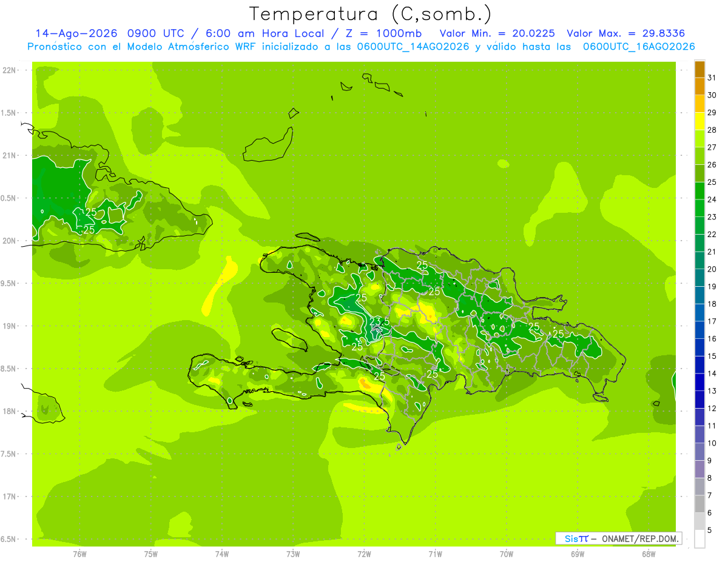728x562 pixels.
Task: Select "6:00 am Hora Local" text
Action: pyautogui.click(x=264, y=33)
